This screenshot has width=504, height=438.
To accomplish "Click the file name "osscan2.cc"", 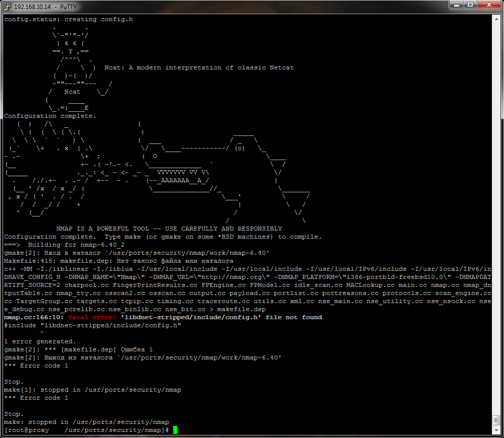I will pyautogui.click(x=125, y=293).
